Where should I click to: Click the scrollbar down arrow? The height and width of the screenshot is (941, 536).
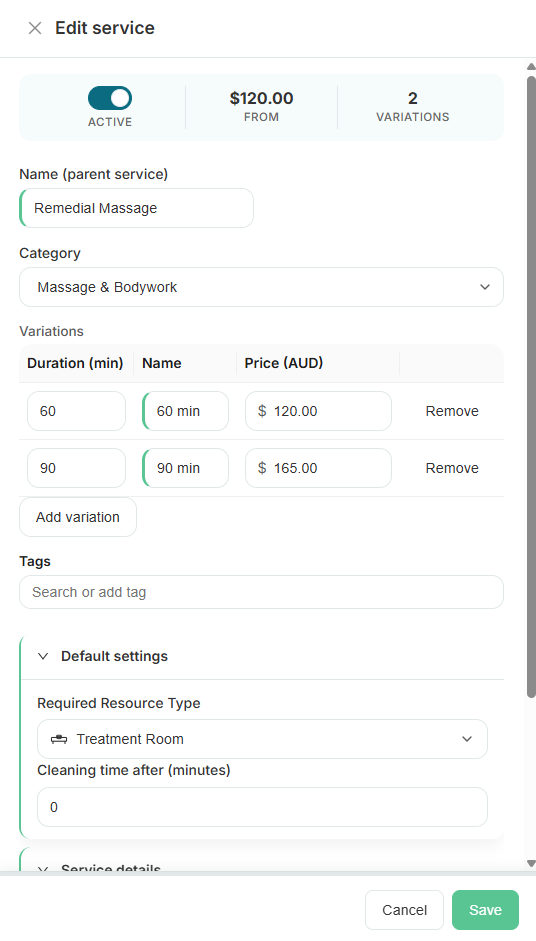pos(531,864)
